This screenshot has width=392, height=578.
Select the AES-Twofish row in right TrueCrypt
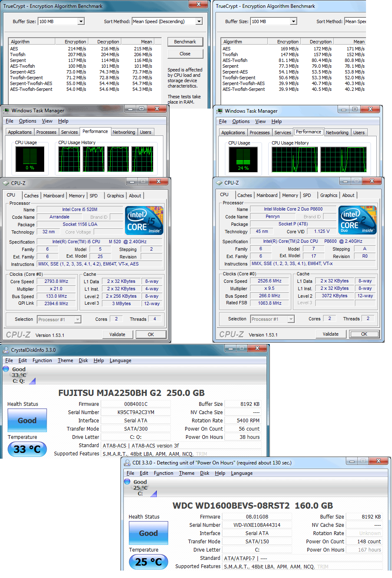(293, 60)
